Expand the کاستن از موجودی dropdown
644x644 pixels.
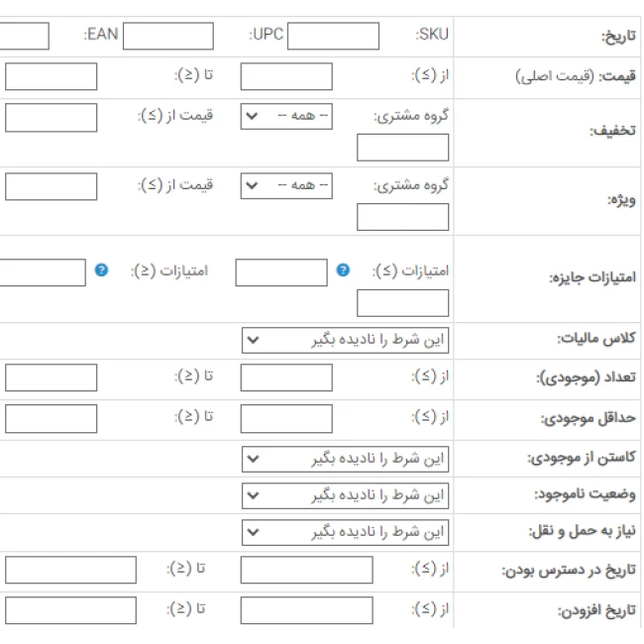coord(346,460)
